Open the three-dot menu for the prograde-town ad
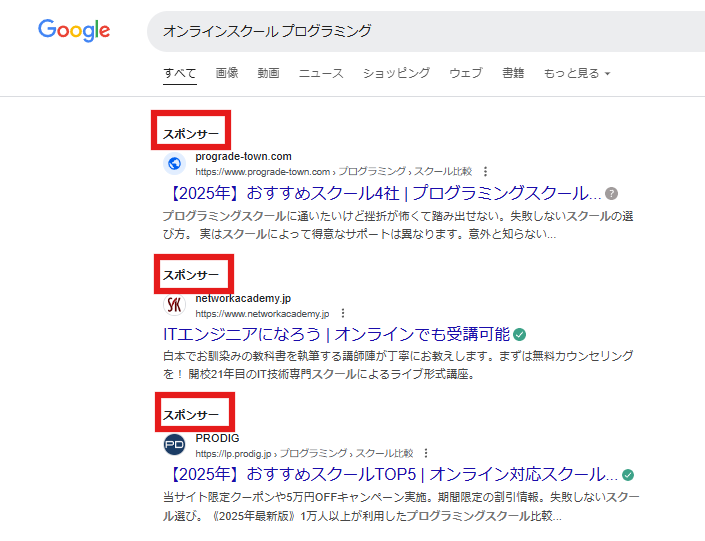The image size is (705, 541). coord(485,171)
